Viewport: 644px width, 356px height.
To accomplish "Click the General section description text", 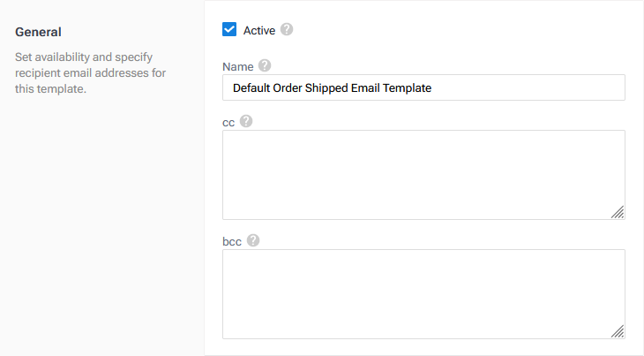I will pos(90,72).
